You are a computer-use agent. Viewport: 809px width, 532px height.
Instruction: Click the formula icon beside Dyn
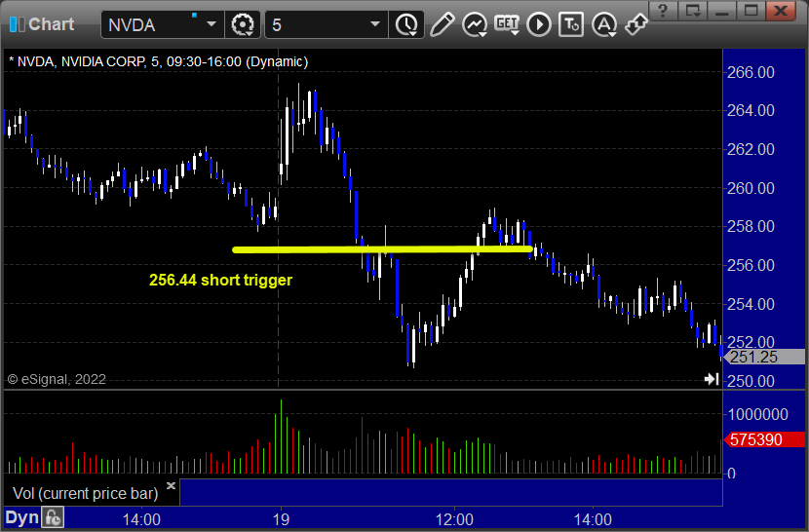(x=54, y=517)
